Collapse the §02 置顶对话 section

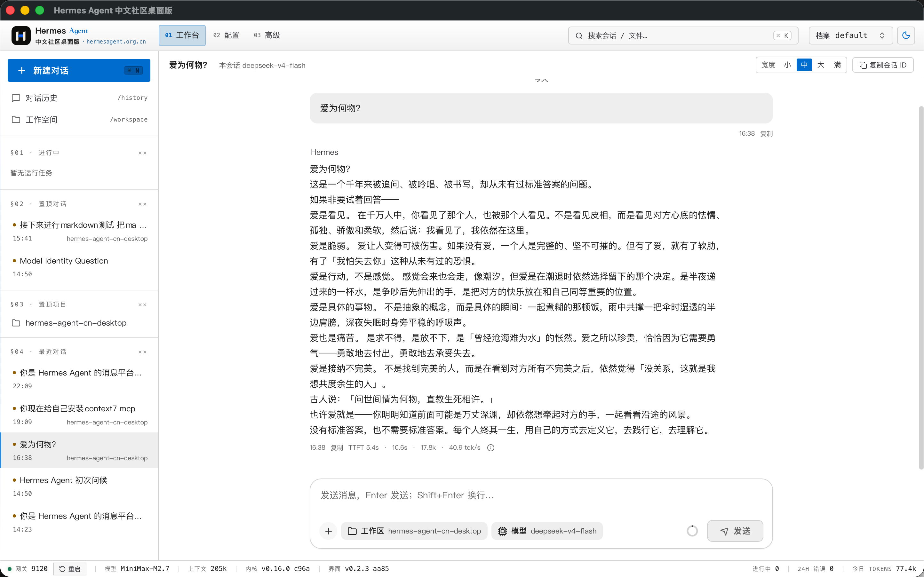(x=142, y=204)
